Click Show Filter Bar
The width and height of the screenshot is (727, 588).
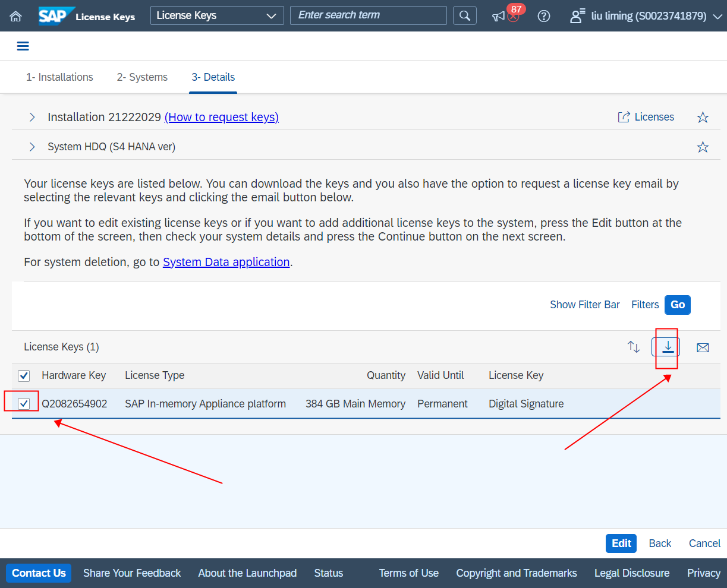coord(585,305)
